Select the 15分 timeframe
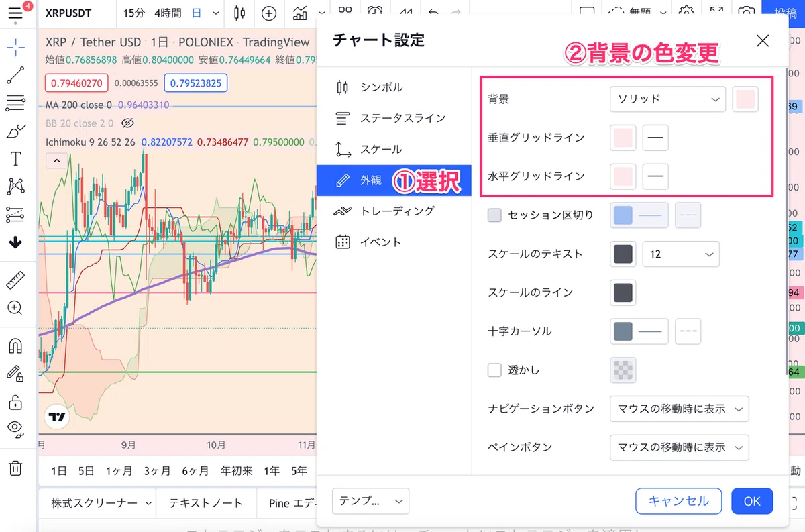The height and width of the screenshot is (532, 805). [133, 13]
